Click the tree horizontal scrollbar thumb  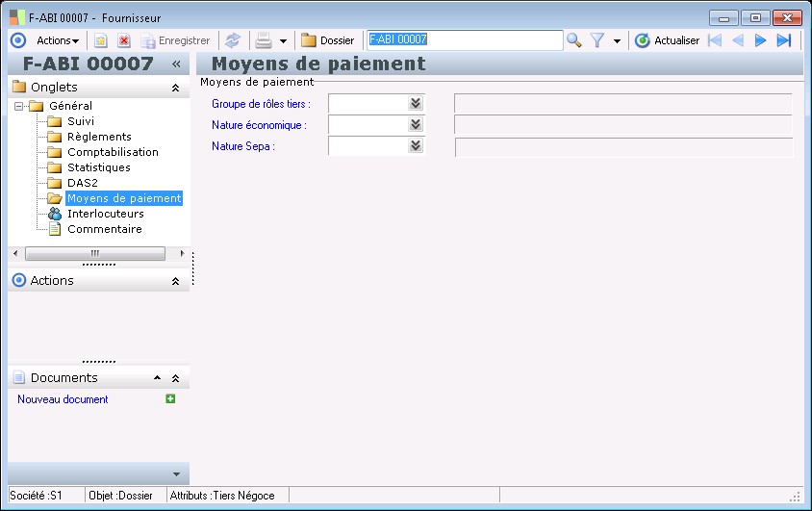pos(95,253)
